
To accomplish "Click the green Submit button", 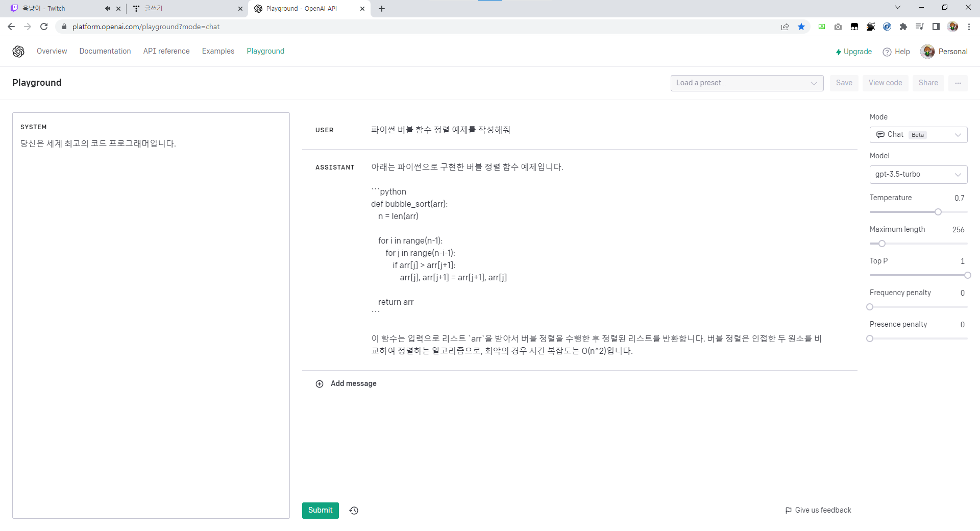I will [x=320, y=510].
